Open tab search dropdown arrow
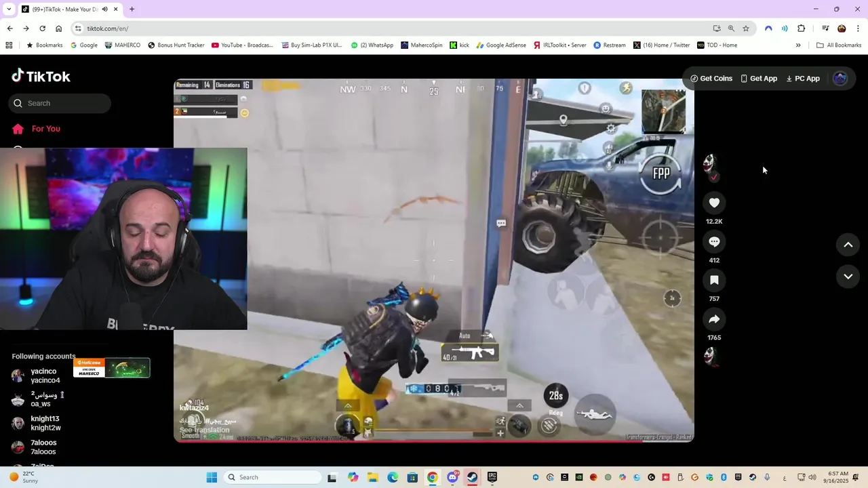Screen dimensions: 868x488 [x=9, y=9]
